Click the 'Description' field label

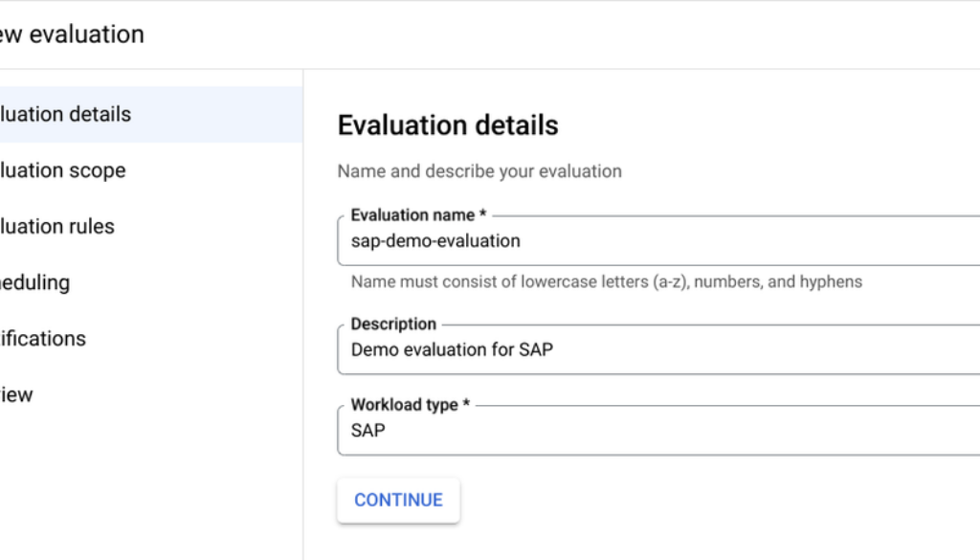(x=393, y=325)
